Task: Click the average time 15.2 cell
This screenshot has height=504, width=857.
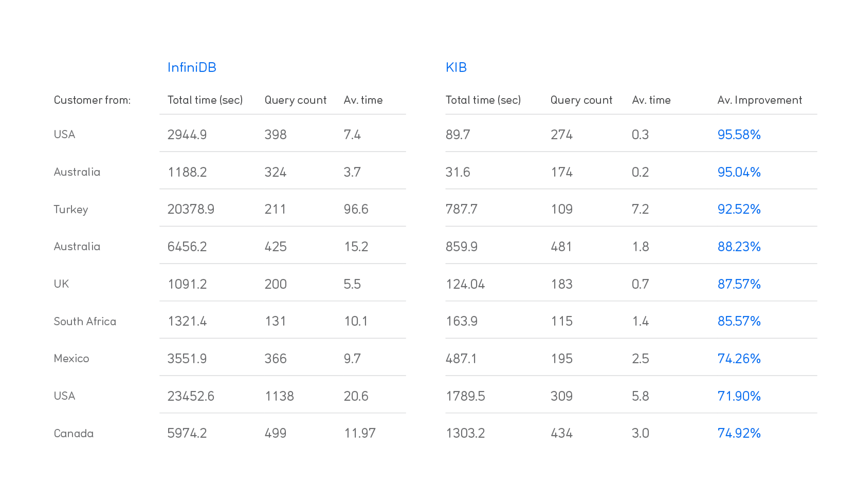Action: (x=356, y=247)
